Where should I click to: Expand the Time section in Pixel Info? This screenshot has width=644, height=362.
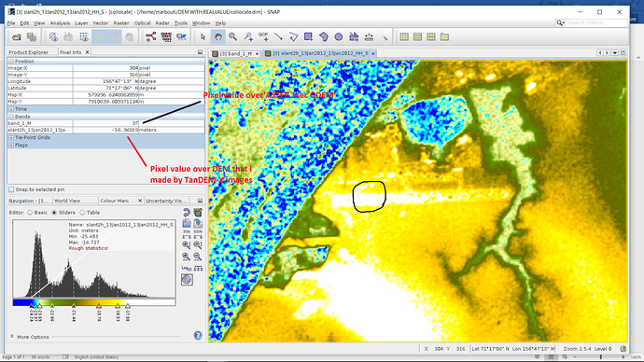coord(11,109)
